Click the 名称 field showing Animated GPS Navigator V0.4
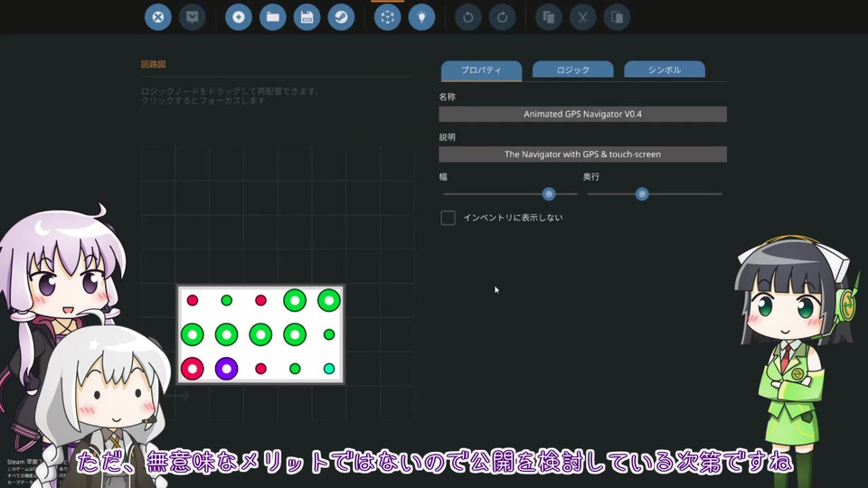This screenshot has width=868, height=488. [582, 114]
